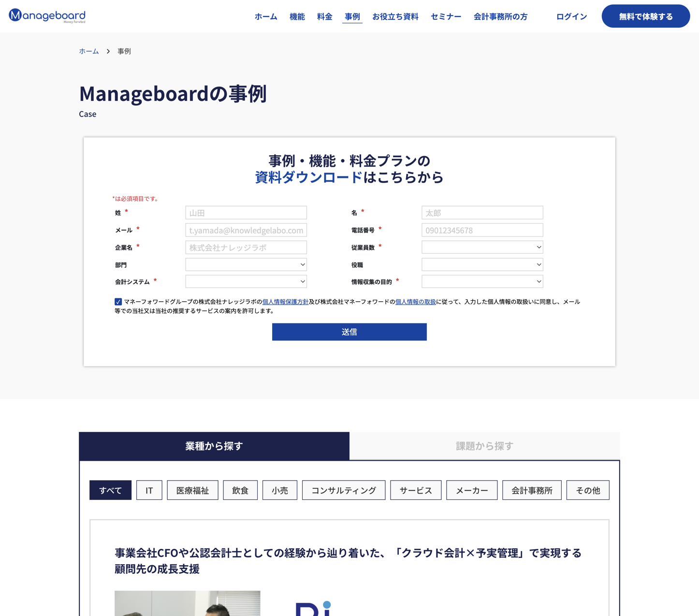This screenshot has height=616, width=699.
Task: Click the 企業名 company name field
Action: [x=246, y=248]
